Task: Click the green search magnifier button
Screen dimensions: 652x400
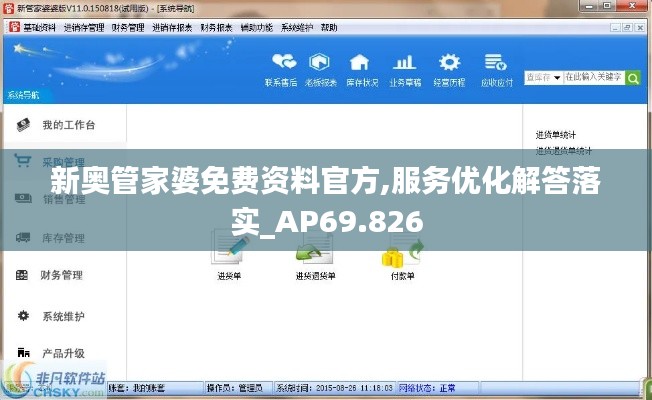Action: tap(633, 78)
